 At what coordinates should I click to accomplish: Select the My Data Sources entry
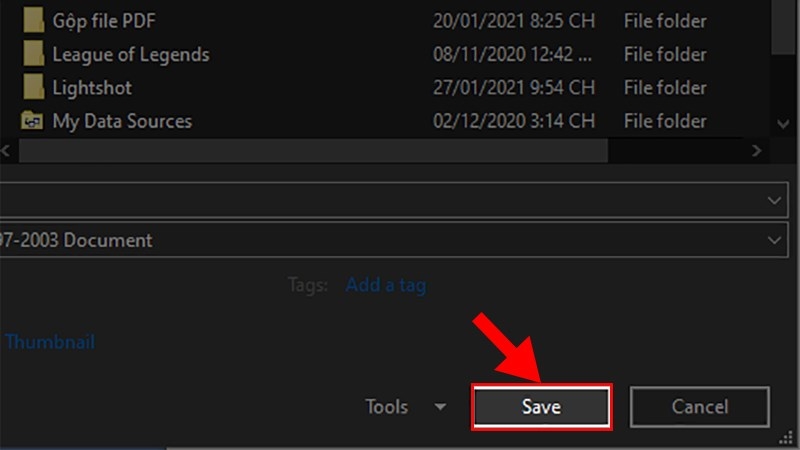pos(122,121)
